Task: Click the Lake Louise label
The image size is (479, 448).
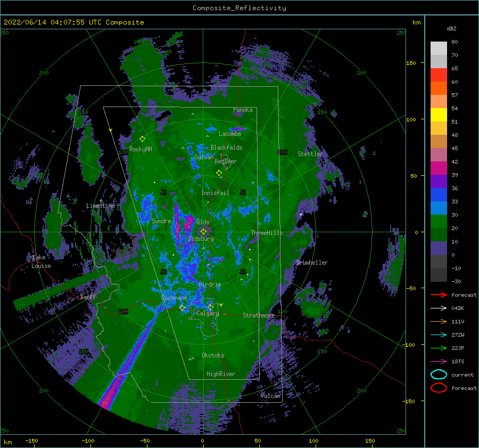Action: [41, 262]
